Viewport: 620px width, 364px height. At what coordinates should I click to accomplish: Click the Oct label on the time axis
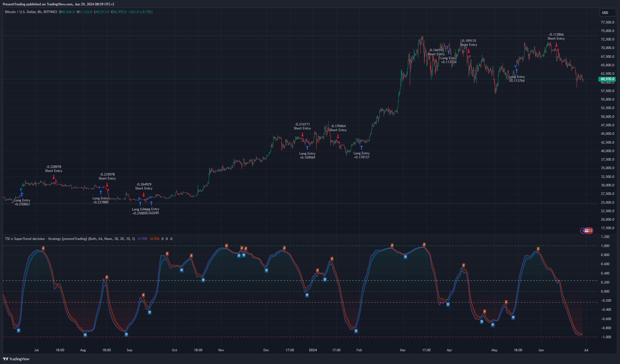click(174, 350)
